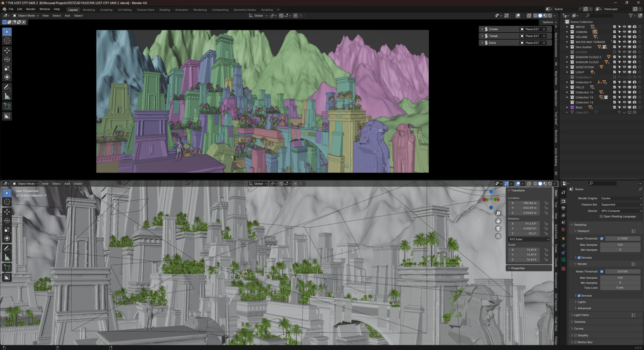The image size is (644, 350).
Task: Toggle Open Shading Language checkbox
Action: [x=601, y=216]
